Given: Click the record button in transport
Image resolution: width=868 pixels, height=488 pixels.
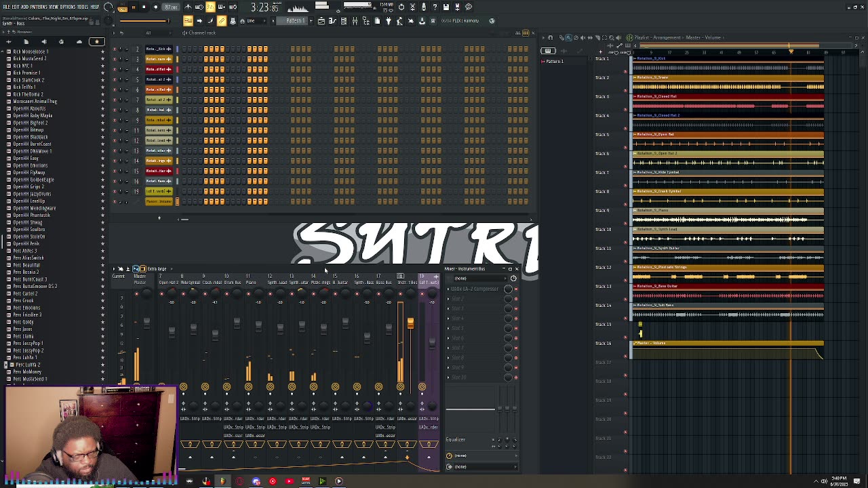Looking at the screenshot, I should 155,7.
